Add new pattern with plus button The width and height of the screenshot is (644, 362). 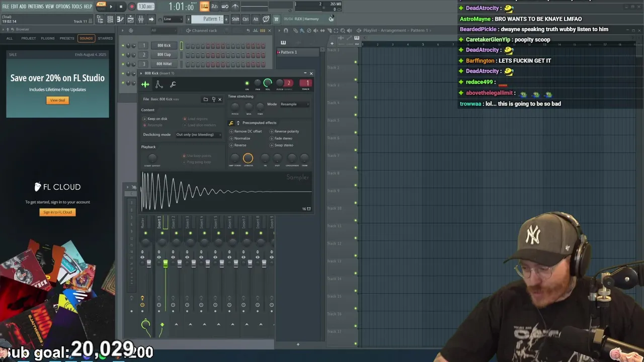click(x=226, y=19)
